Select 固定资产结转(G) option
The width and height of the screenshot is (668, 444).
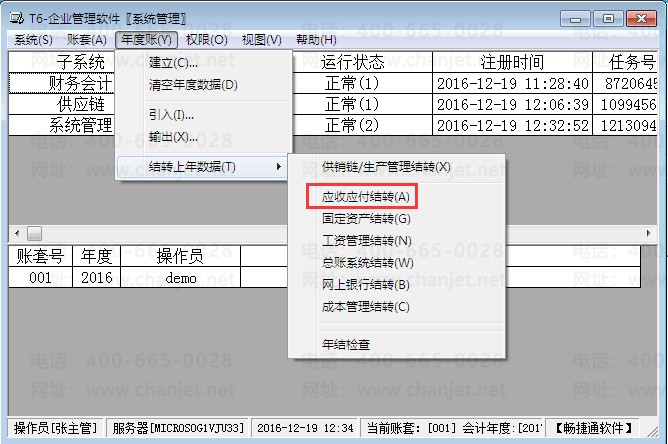click(366, 219)
